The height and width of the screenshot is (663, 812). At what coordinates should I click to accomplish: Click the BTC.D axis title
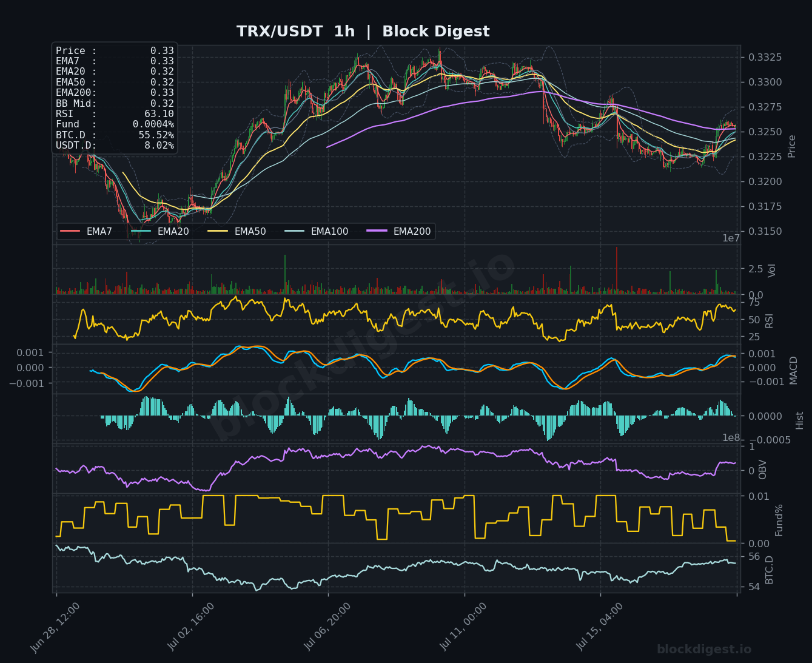coord(769,570)
